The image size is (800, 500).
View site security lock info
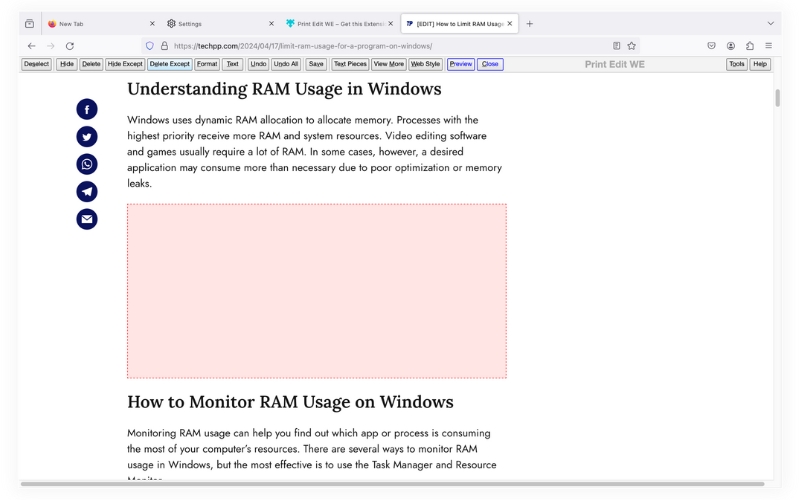164,46
